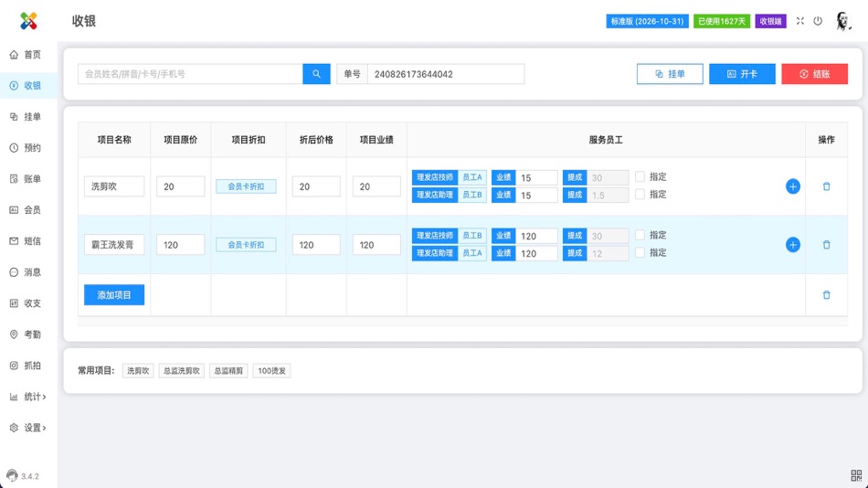Image resolution: width=868 pixels, height=488 pixels.
Task: Edit discounted price 120 for 霸王洗发膏
Action: point(316,245)
